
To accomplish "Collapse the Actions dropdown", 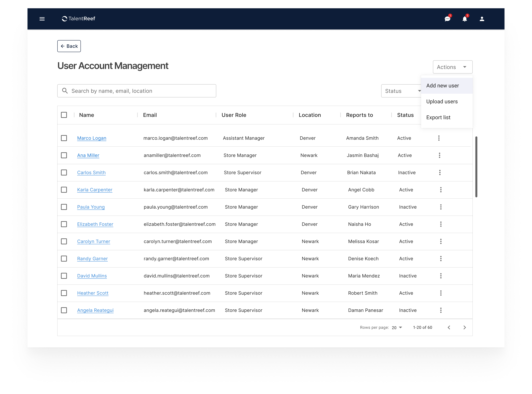I will [453, 67].
